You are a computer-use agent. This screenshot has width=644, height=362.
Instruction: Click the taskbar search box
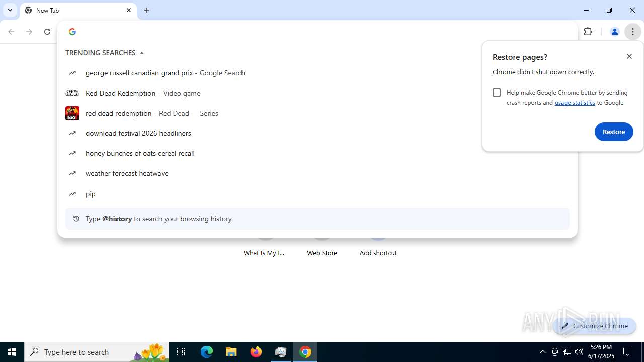[x=97, y=352]
